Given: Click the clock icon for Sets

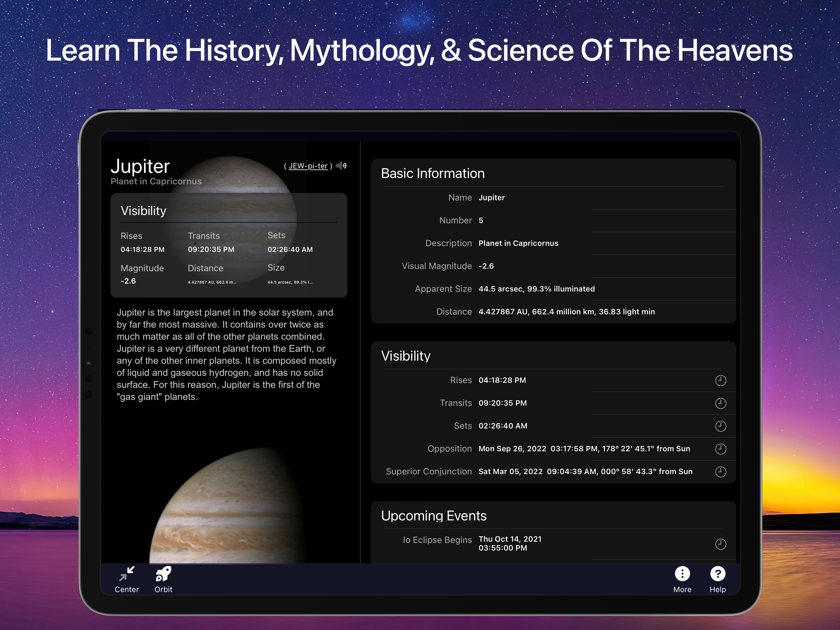Looking at the screenshot, I should [x=720, y=426].
